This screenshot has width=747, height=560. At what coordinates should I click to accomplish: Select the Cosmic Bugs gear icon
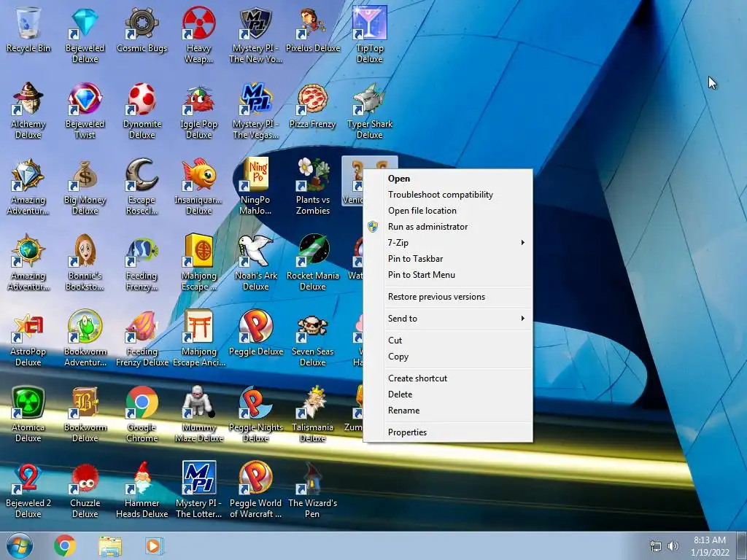click(142, 24)
